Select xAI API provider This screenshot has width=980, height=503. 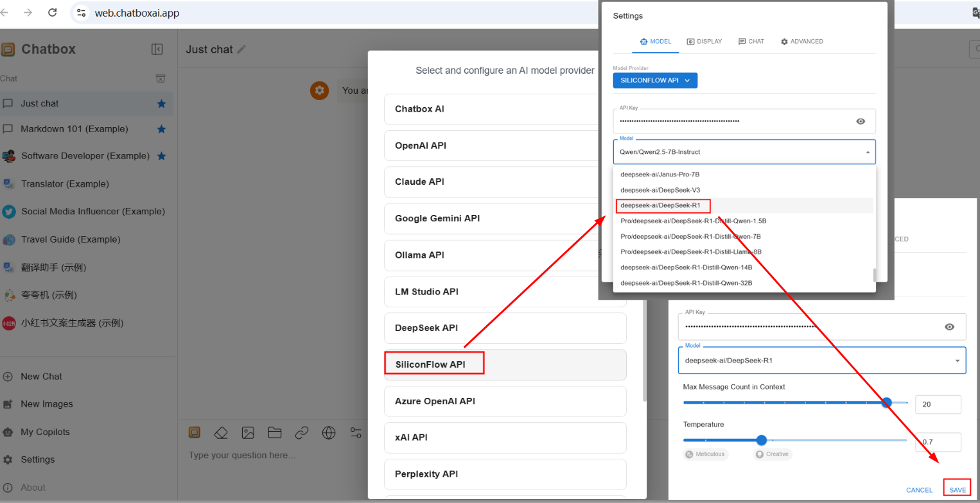(x=505, y=438)
